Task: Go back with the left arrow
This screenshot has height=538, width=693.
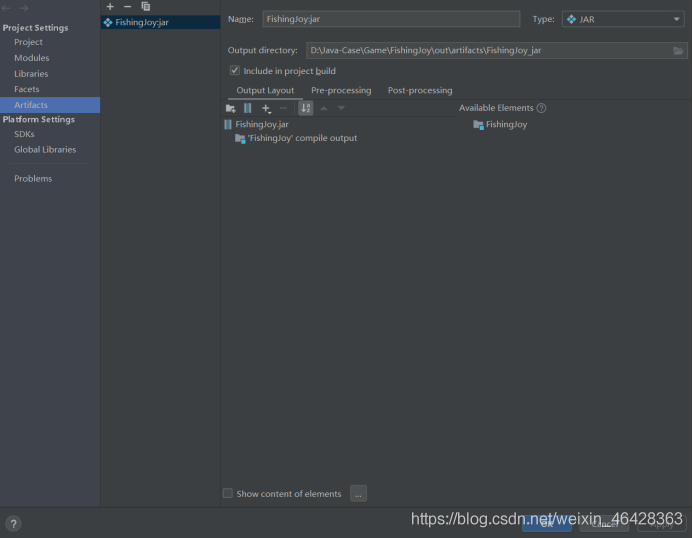Action: click(7, 8)
